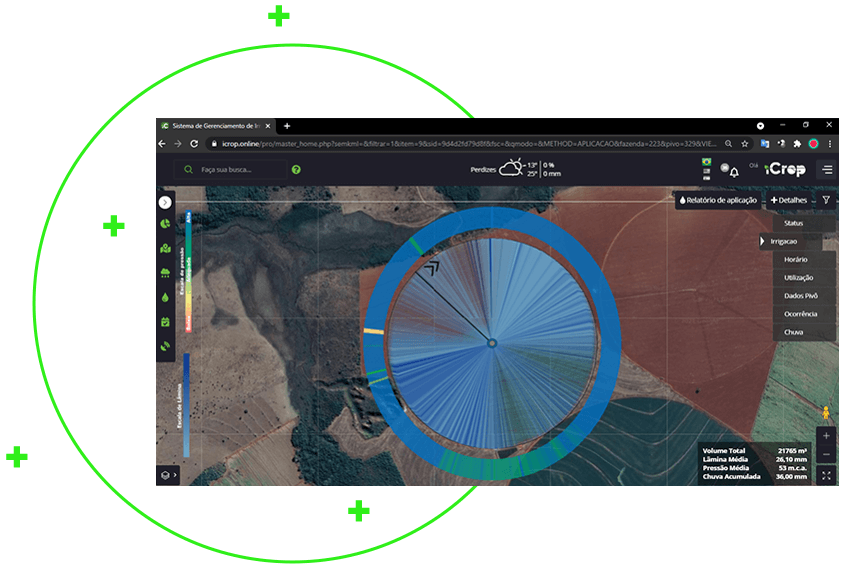Open the notifications bell icon
This screenshot has width=849, height=570.
click(734, 173)
